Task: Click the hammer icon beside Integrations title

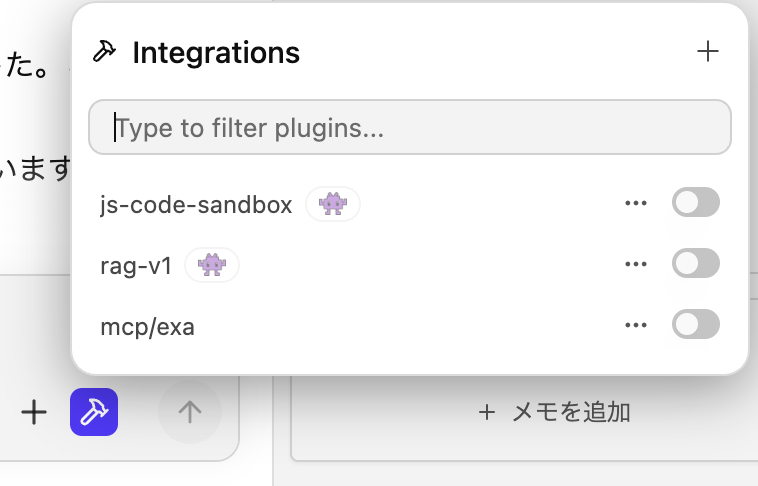Action: tap(105, 52)
